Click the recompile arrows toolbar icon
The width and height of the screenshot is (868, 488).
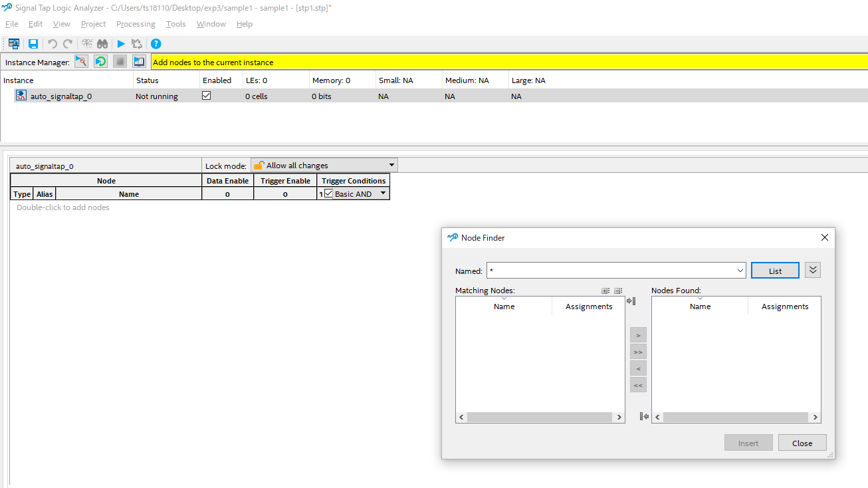(x=137, y=44)
